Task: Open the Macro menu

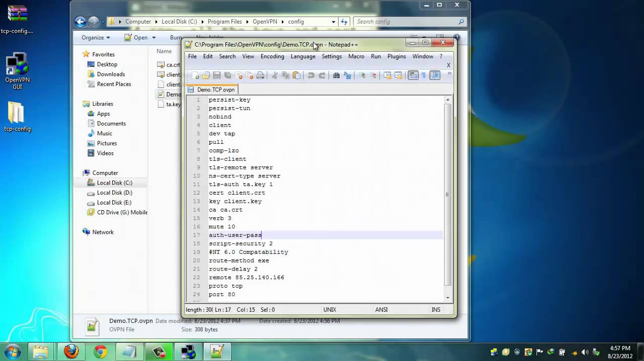Action: [356, 56]
